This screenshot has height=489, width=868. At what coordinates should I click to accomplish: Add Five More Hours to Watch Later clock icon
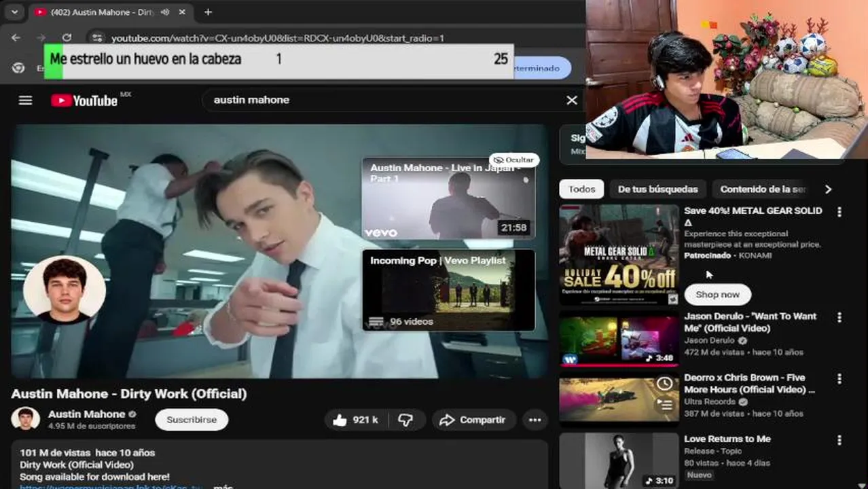pyautogui.click(x=665, y=384)
